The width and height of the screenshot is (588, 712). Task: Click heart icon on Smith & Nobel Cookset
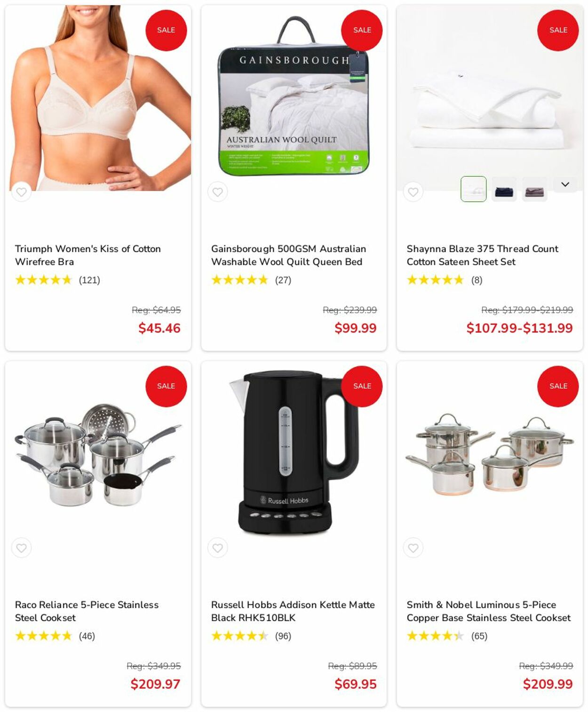413,548
